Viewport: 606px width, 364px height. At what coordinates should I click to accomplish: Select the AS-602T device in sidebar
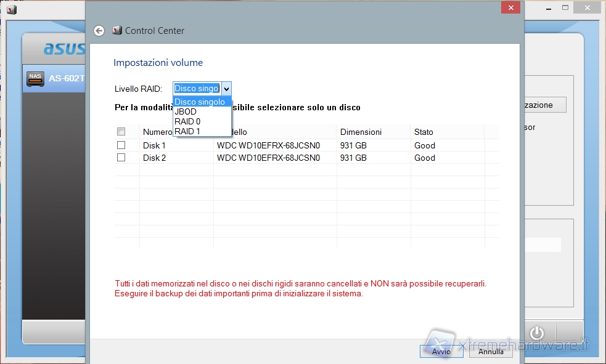(x=66, y=79)
